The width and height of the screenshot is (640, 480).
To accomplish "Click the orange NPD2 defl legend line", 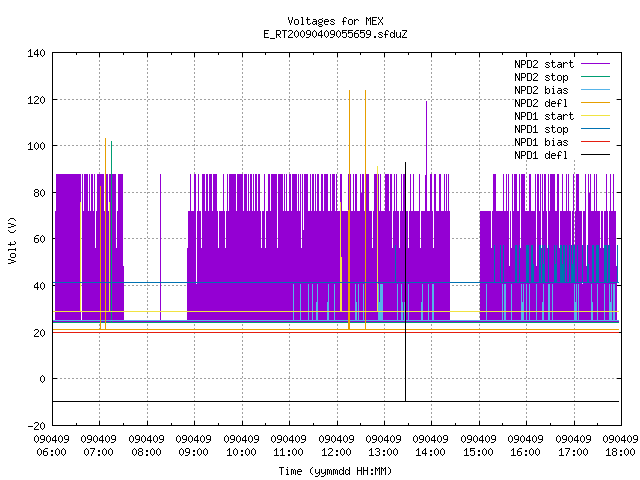I will point(595,103).
